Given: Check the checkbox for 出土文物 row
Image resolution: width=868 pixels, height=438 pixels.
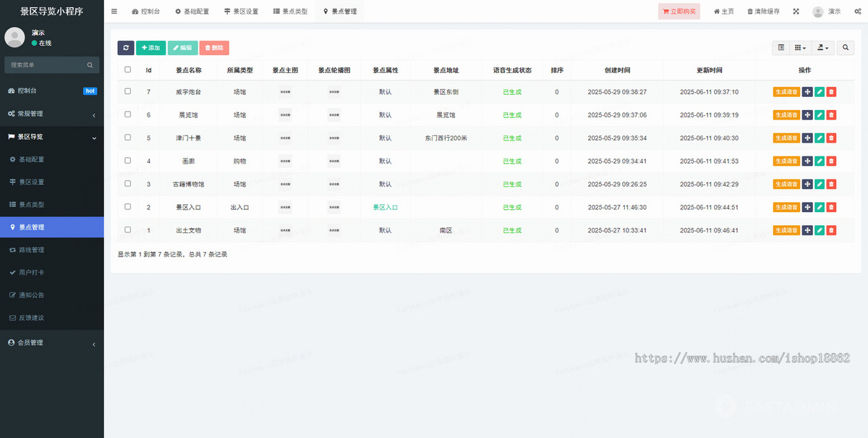Looking at the screenshot, I should 127,230.
